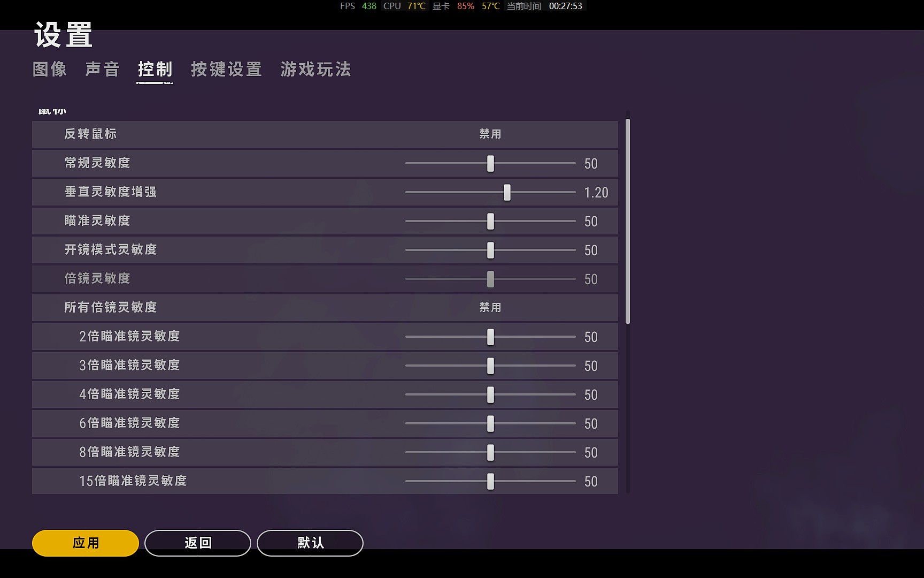Click the 返回 button
The image size is (924, 578).
pos(198,543)
